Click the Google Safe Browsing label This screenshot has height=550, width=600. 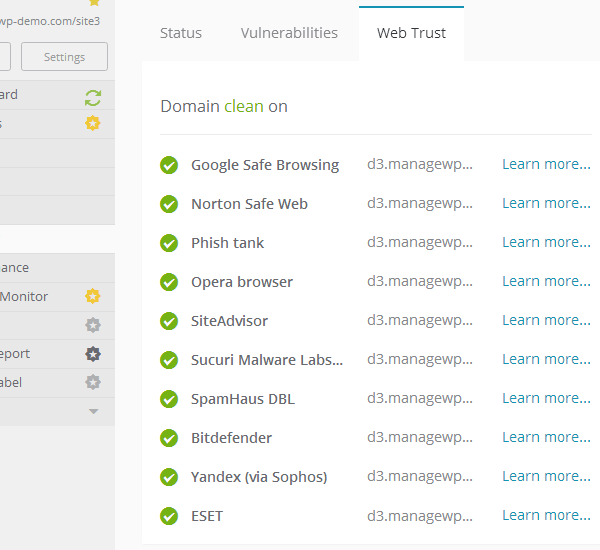click(265, 165)
